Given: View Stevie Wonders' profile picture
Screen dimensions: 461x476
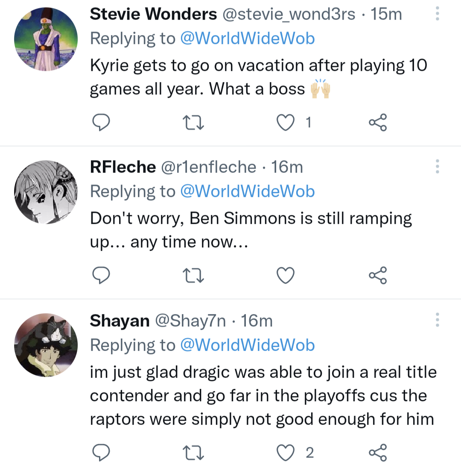Looking at the screenshot, I should (46, 39).
